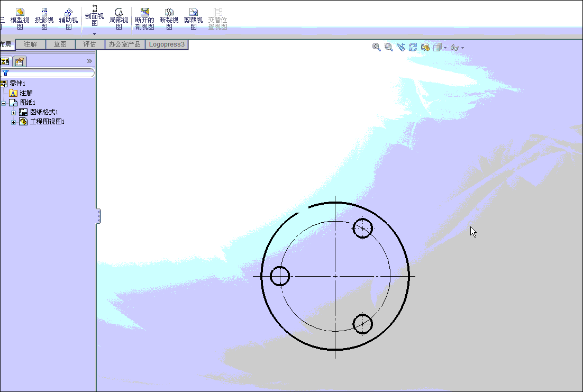Create a Broken-out Section (断开的剖视图)
Viewport: 583px width, 392px height.
click(144, 19)
